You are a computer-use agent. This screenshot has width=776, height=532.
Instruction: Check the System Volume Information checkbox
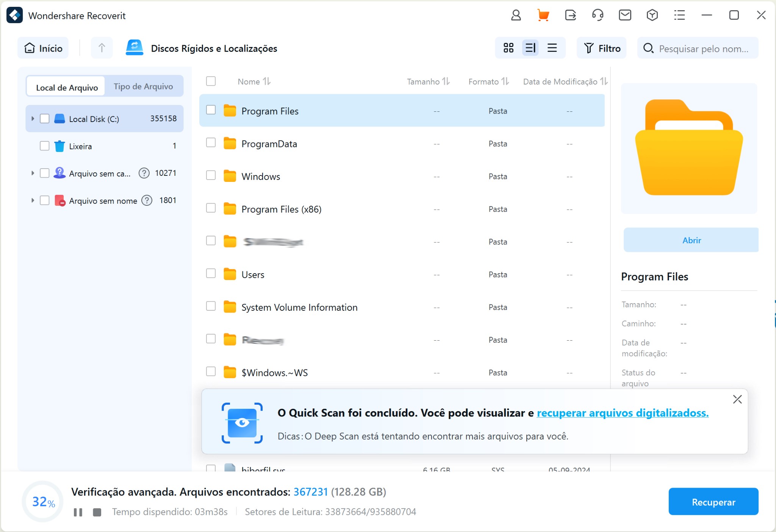click(x=211, y=306)
